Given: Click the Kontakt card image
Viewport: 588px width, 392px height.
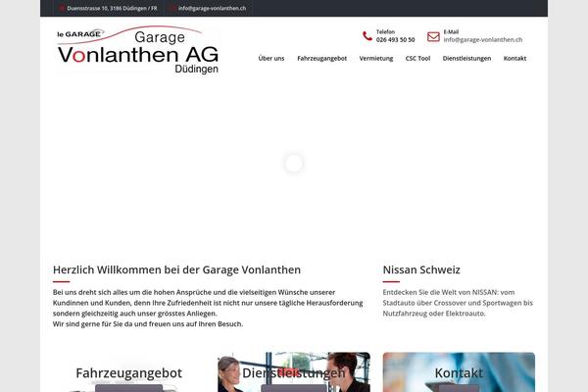Looking at the screenshot, I should coord(459,372).
